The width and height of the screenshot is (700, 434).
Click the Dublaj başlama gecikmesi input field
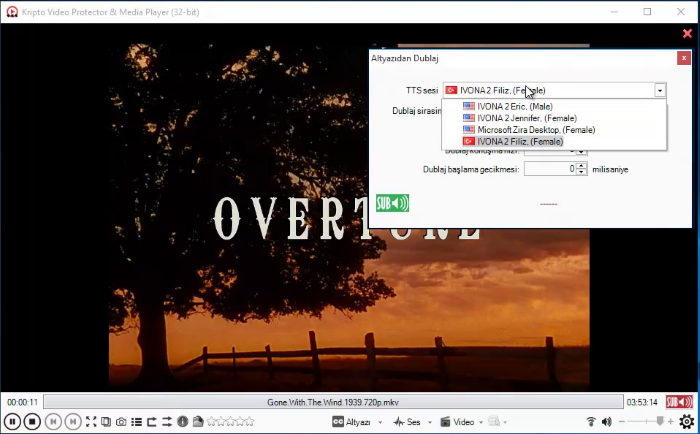(x=549, y=169)
